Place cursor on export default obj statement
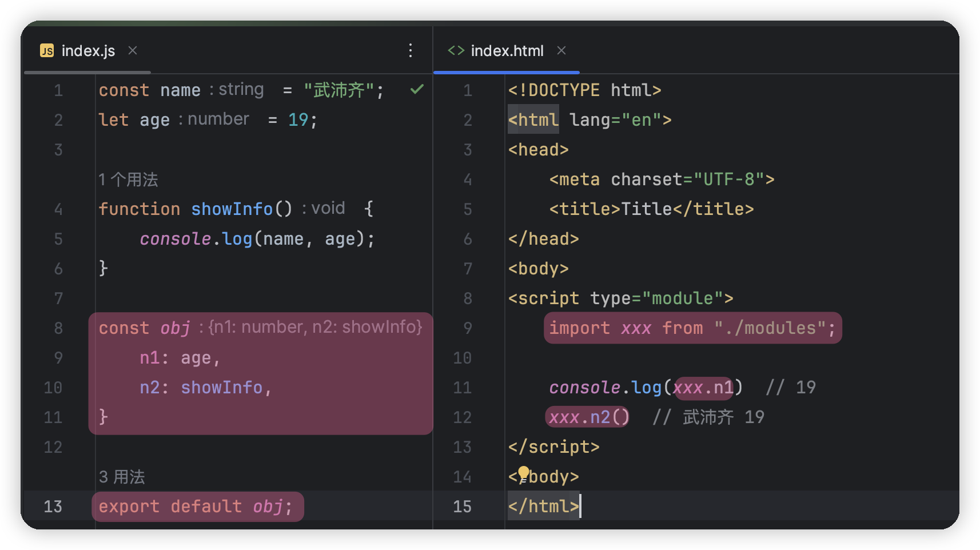The image size is (980, 550). click(x=196, y=507)
